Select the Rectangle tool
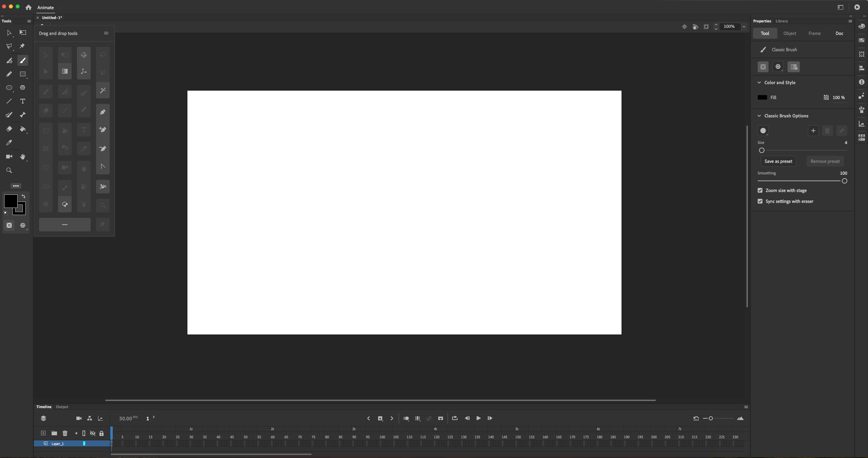868x458 pixels. tap(23, 74)
